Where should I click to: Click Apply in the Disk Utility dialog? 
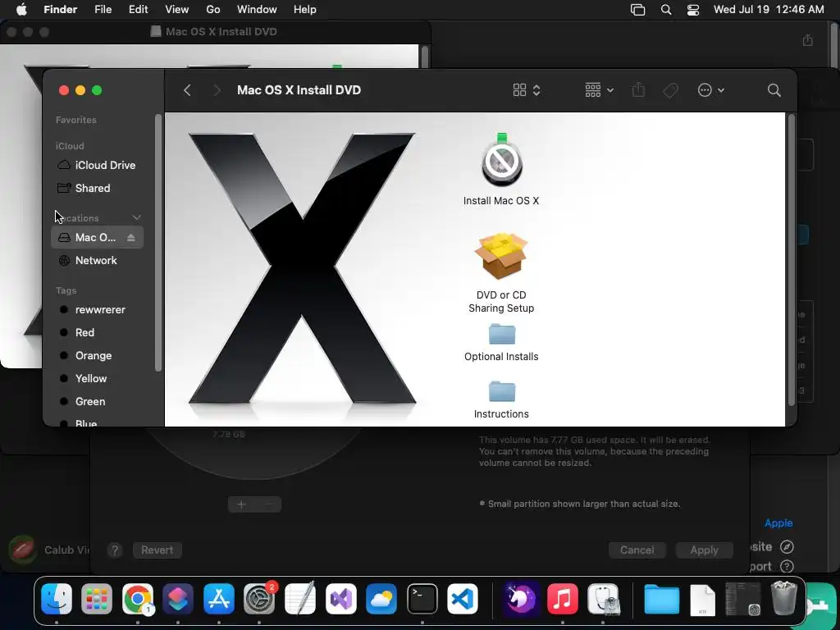[x=704, y=550]
